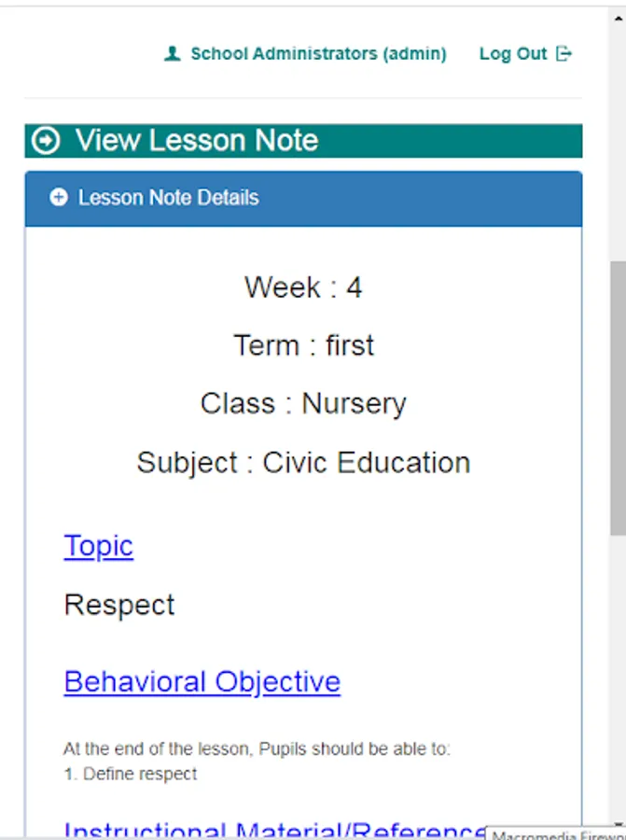Image resolution: width=626 pixels, height=840 pixels.
Task: Click the Subject : Civic Education text
Action: tap(303, 463)
